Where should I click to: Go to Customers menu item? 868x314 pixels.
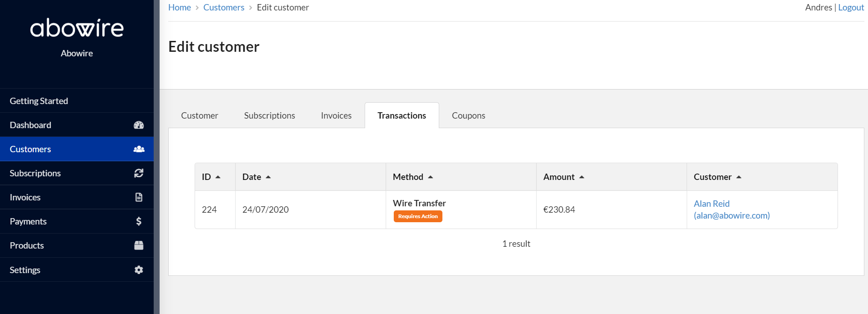(77, 149)
